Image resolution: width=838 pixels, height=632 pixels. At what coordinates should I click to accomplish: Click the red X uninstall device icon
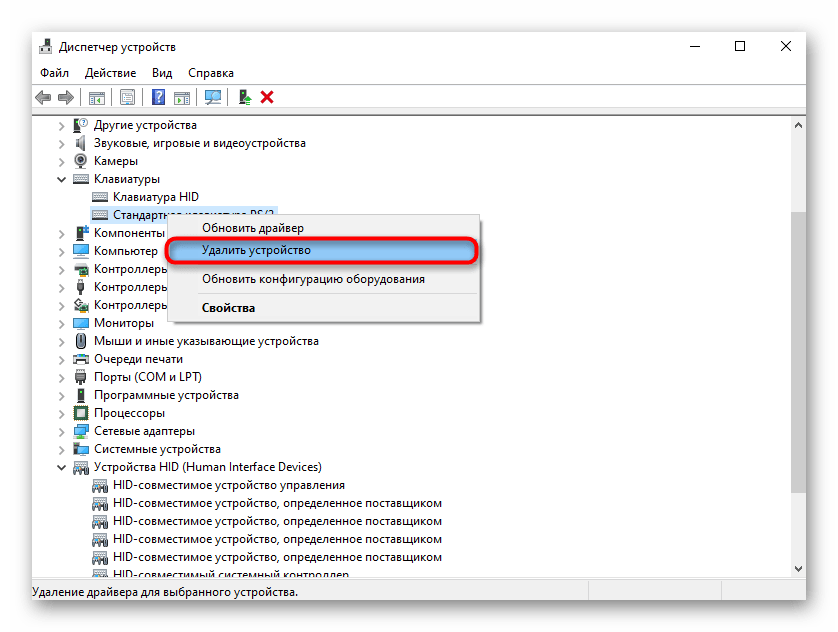point(266,97)
